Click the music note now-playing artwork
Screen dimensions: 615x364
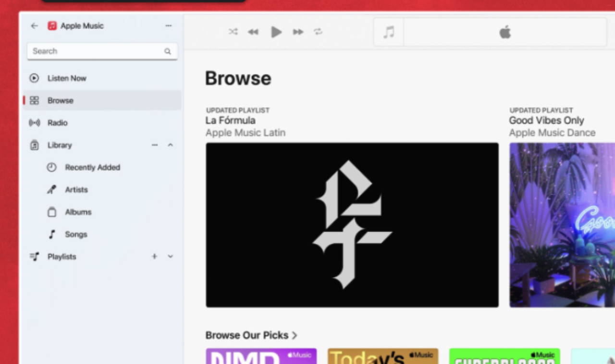(389, 33)
